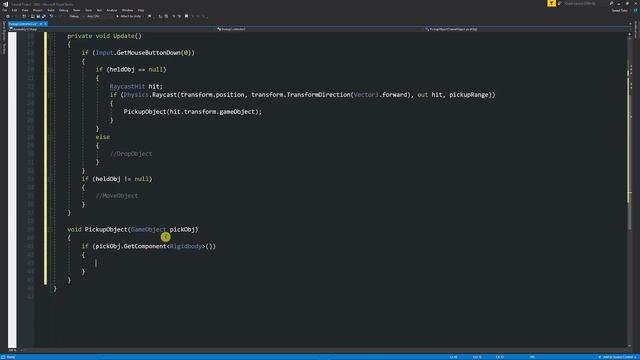The width and height of the screenshot is (640, 360).
Task: Open the Tools menu
Action: tap(89, 10)
